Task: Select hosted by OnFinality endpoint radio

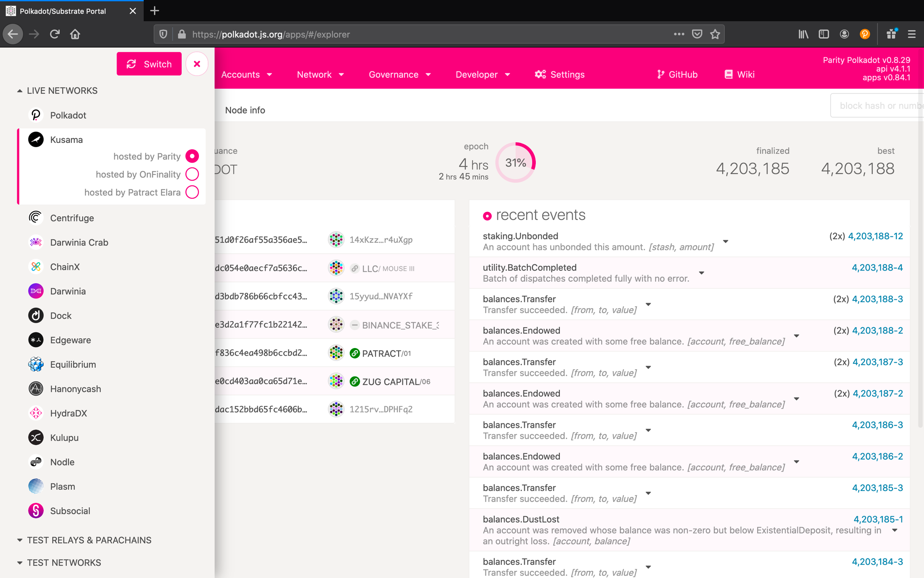Action: coord(192,174)
